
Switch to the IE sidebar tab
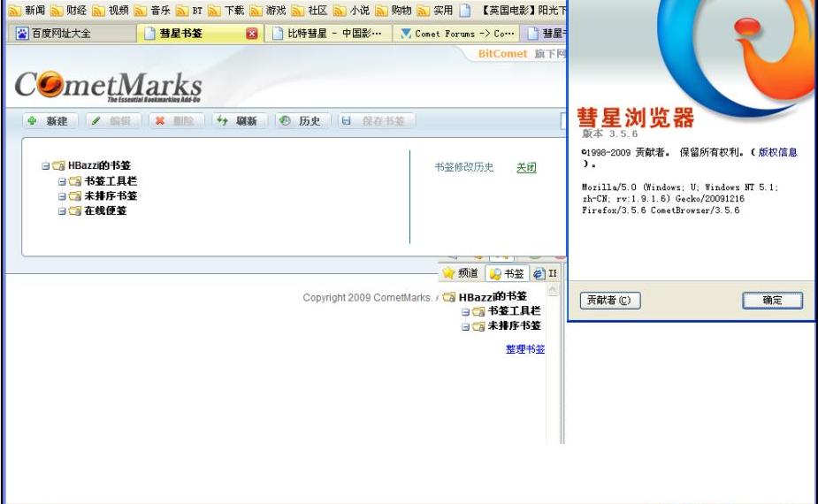click(x=546, y=273)
